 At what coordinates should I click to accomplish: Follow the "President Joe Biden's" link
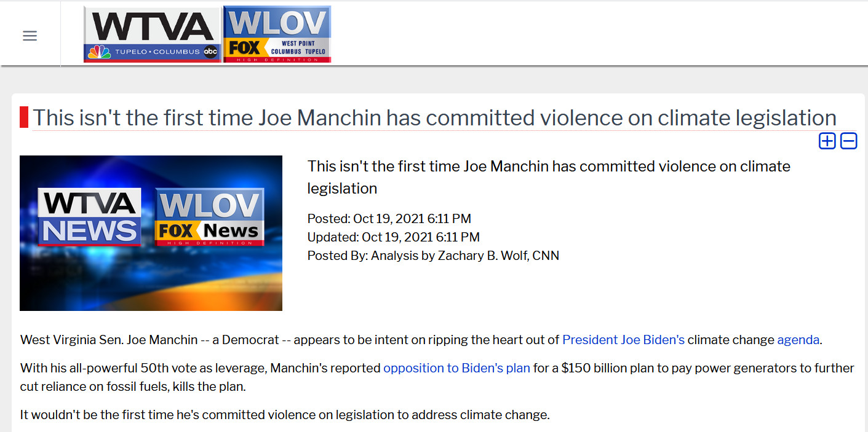[x=623, y=340]
